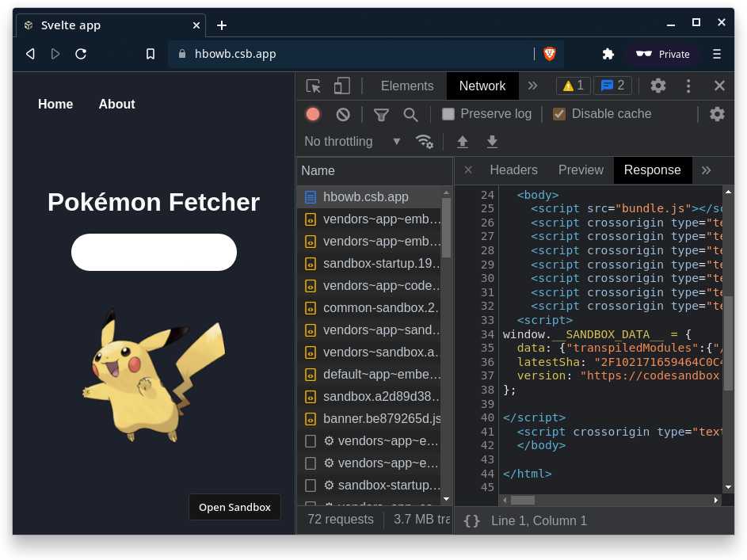Image resolution: width=747 pixels, height=560 pixels.
Task: Sort requests by Name column header
Action: 374,170
